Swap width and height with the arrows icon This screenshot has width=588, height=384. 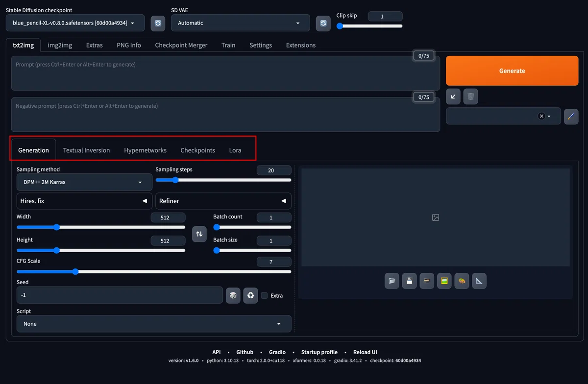pos(199,234)
